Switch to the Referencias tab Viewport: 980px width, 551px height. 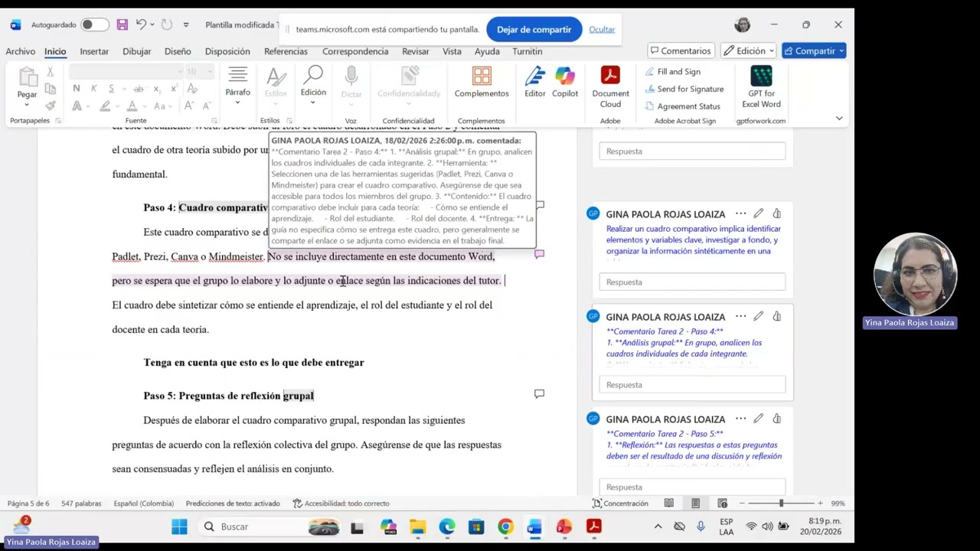click(286, 51)
